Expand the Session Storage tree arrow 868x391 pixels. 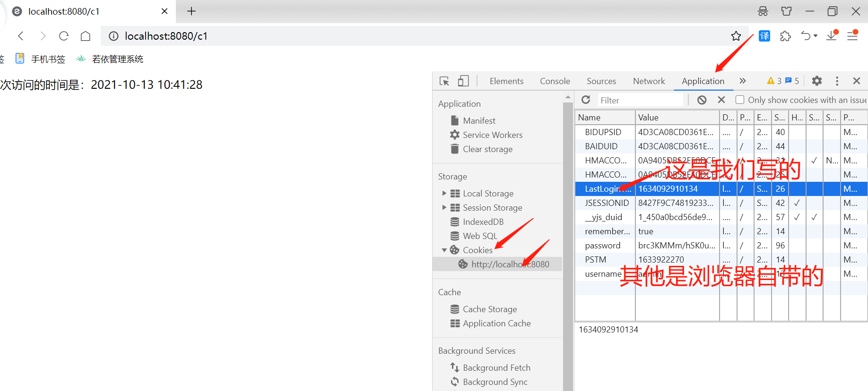pos(444,207)
